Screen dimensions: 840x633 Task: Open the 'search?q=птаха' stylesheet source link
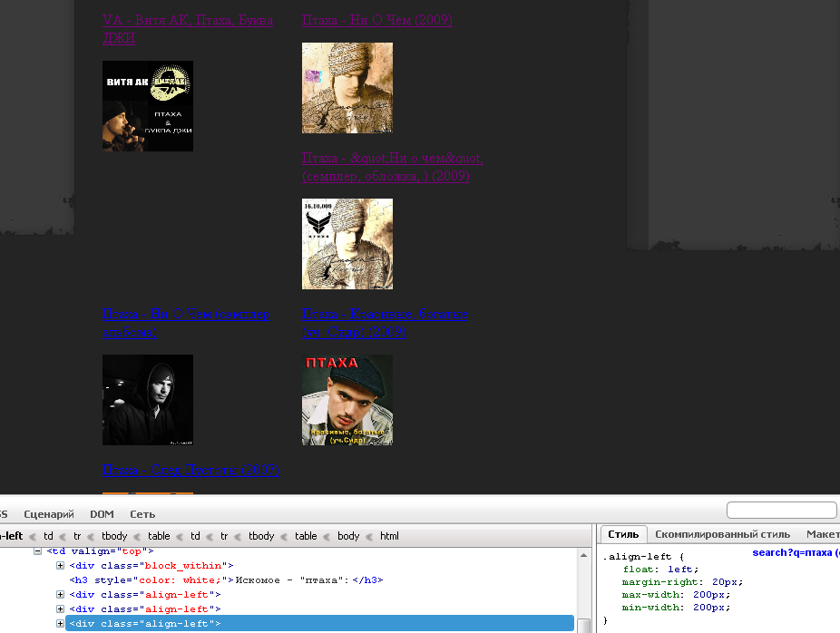click(x=796, y=552)
